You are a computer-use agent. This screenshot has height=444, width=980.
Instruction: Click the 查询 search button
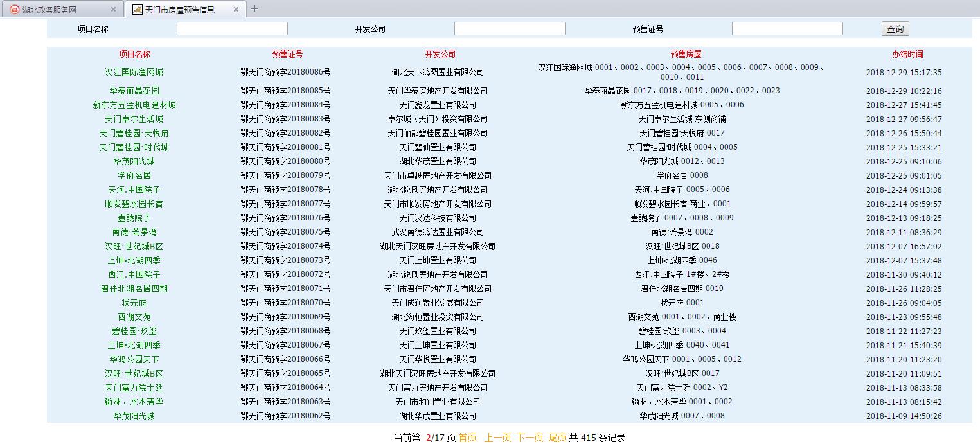[x=895, y=29]
